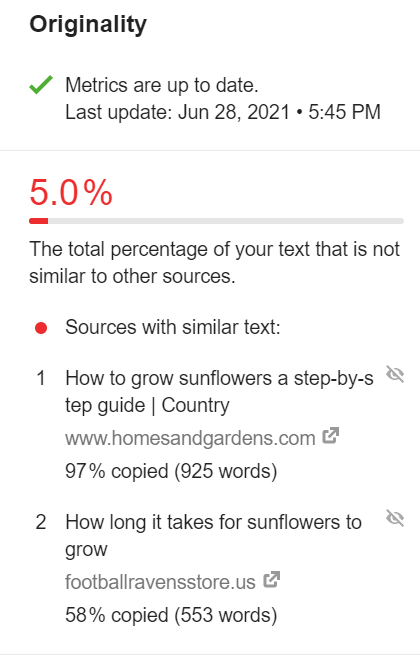Hide the homesandgardens source with eye icon
420x655 pixels.
coord(395,374)
